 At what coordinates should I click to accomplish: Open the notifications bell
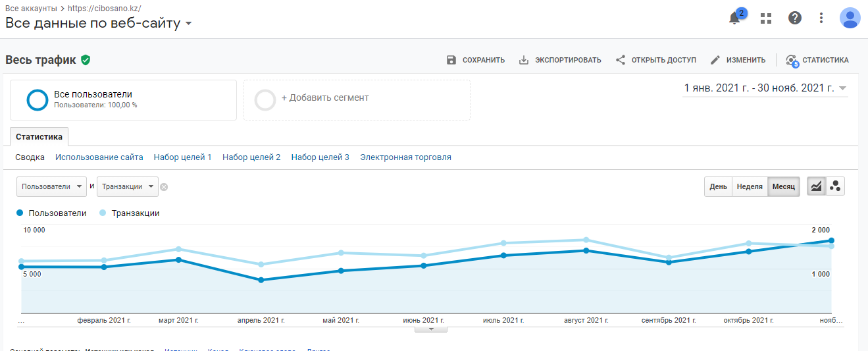point(735,18)
